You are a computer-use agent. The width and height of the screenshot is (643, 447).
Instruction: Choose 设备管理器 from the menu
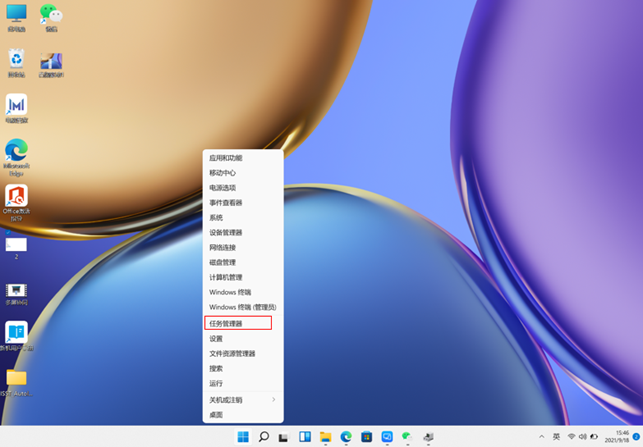coord(226,232)
